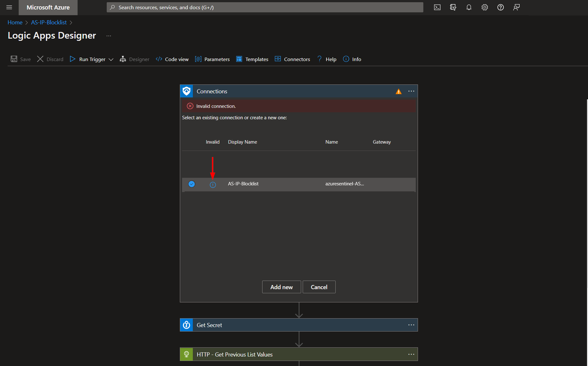Click the Display Name column header
Screen dimensions: 588x366
point(243,142)
